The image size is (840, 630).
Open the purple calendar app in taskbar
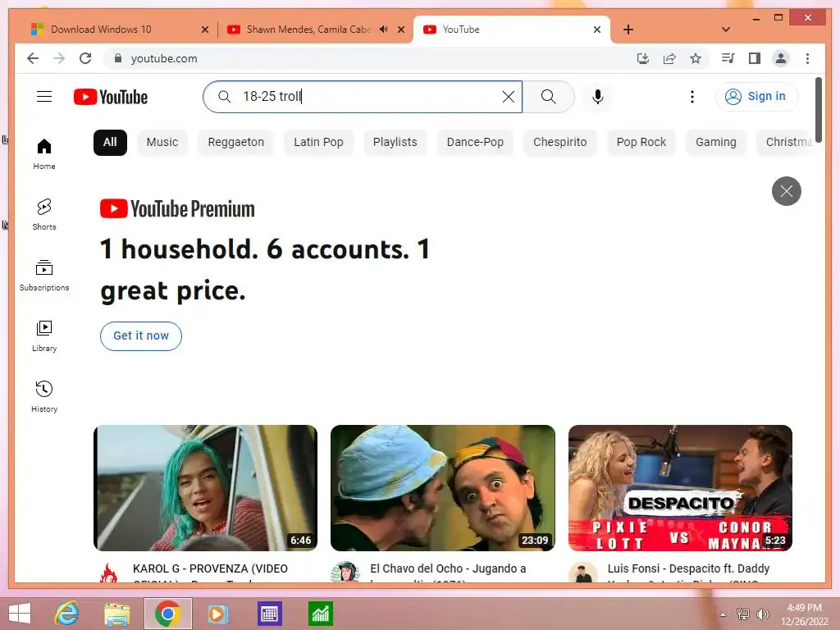269,614
